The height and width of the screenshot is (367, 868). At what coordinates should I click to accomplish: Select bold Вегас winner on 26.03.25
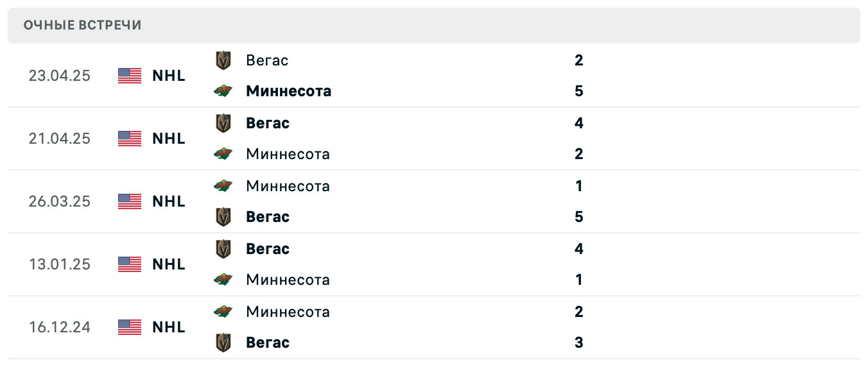pyautogui.click(x=268, y=217)
